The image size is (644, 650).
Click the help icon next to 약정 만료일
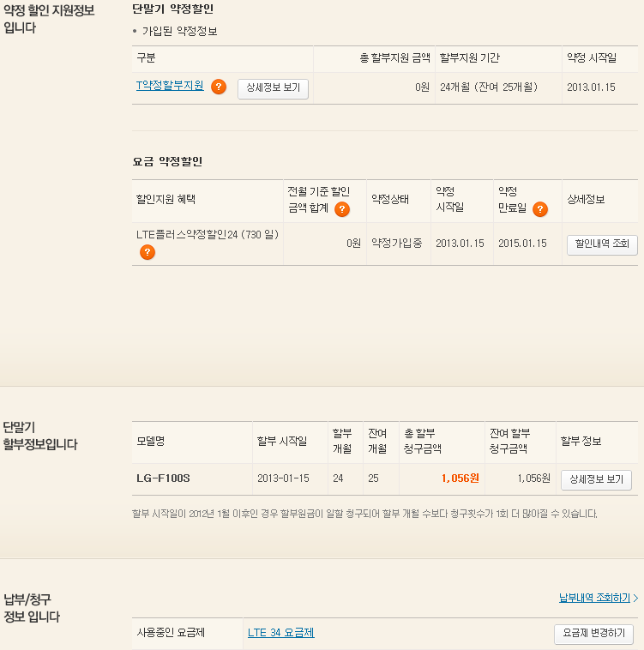pyautogui.click(x=540, y=209)
